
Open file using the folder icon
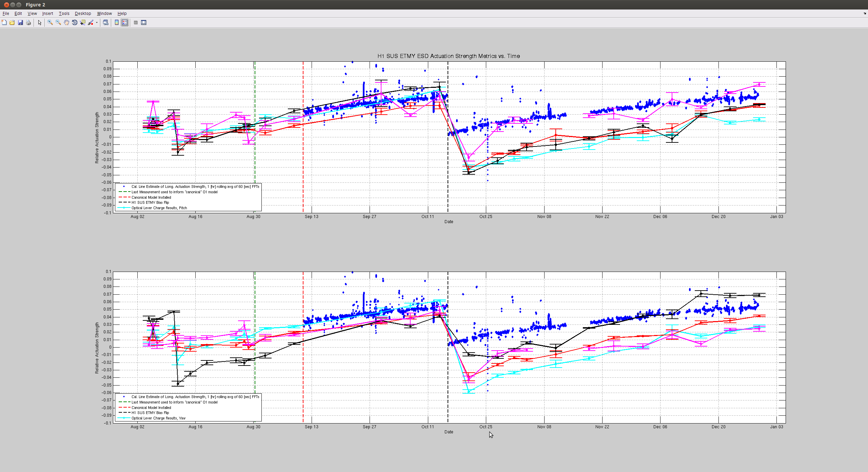12,23
